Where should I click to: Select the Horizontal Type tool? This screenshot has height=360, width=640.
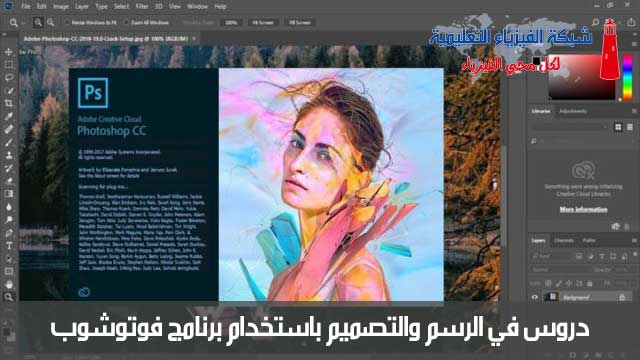pos(9,246)
